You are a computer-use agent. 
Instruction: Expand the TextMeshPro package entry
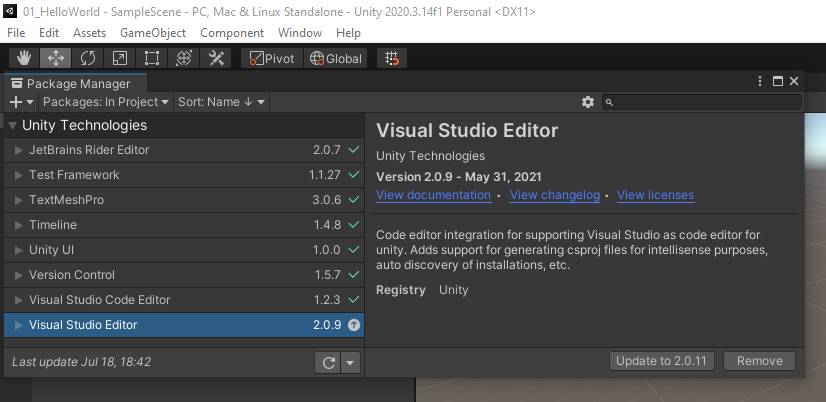[18, 200]
